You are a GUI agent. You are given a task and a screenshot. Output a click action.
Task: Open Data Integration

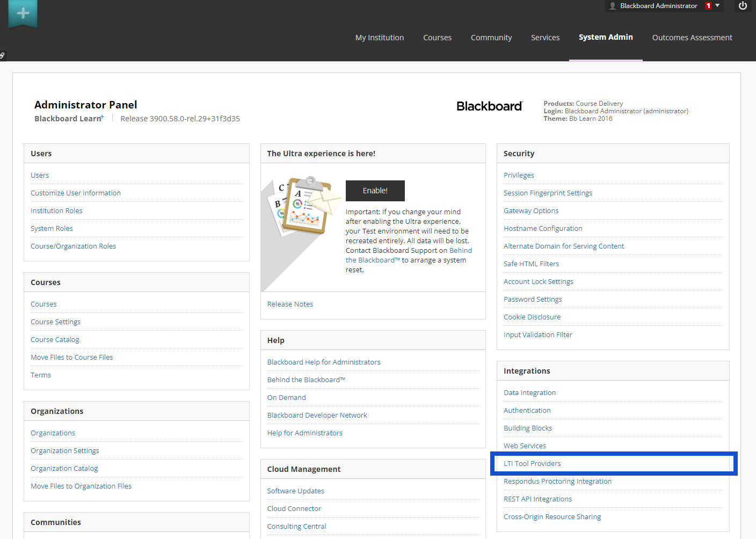click(x=529, y=393)
